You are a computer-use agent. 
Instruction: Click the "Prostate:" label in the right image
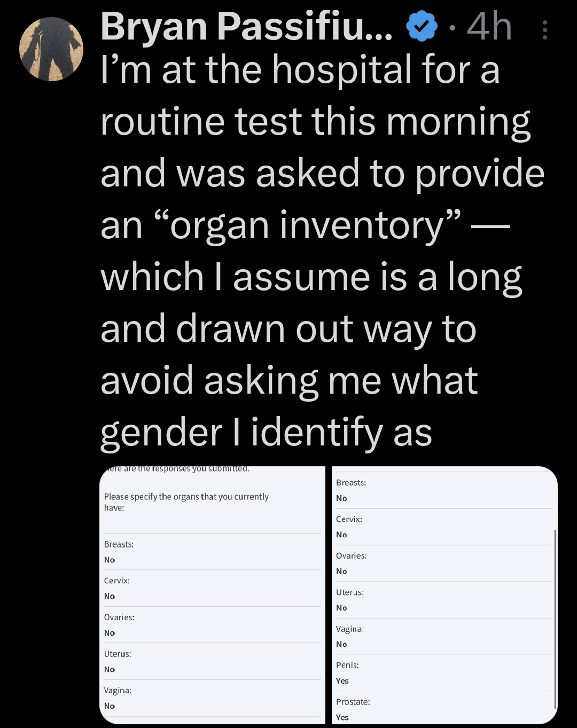(x=353, y=702)
